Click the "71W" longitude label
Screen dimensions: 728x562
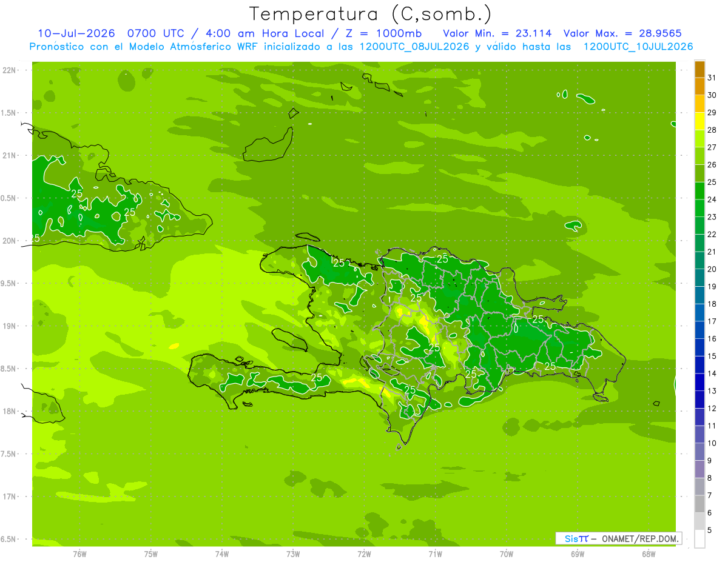435,554
